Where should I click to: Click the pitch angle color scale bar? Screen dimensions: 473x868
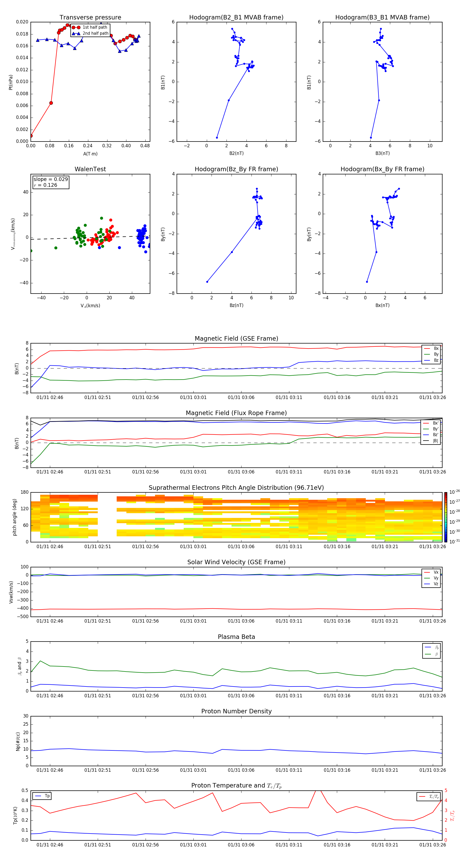445,517
